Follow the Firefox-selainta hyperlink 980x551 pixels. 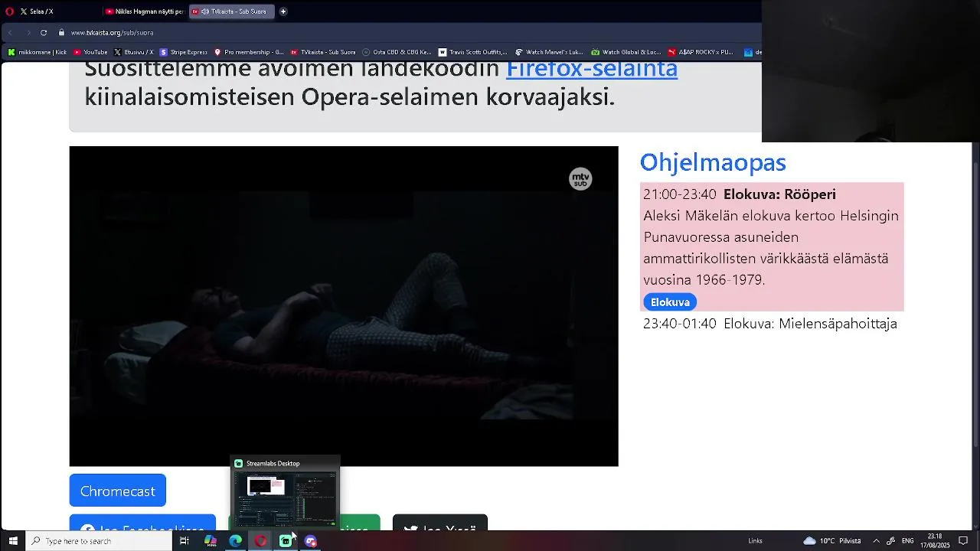tap(592, 69)
